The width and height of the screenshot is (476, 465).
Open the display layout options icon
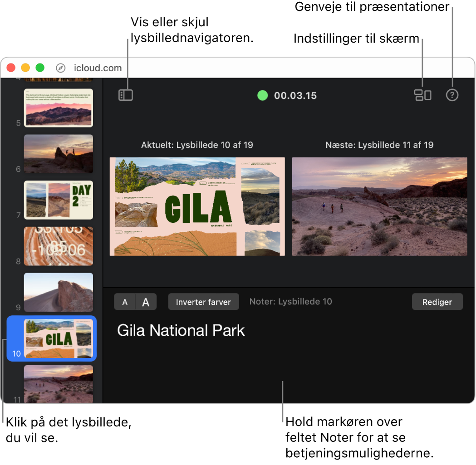[x=422, y=95]
